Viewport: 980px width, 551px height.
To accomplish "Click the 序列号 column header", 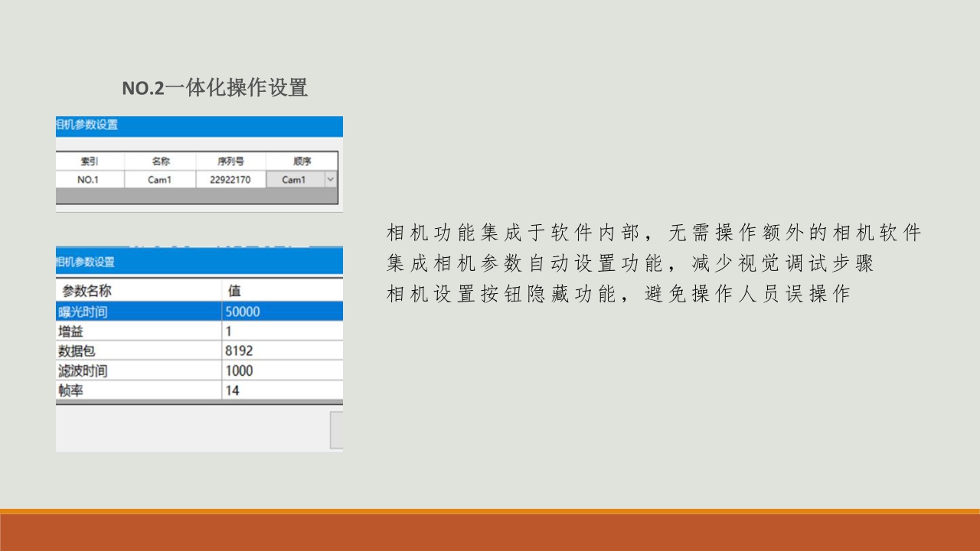I will (230, 161).
